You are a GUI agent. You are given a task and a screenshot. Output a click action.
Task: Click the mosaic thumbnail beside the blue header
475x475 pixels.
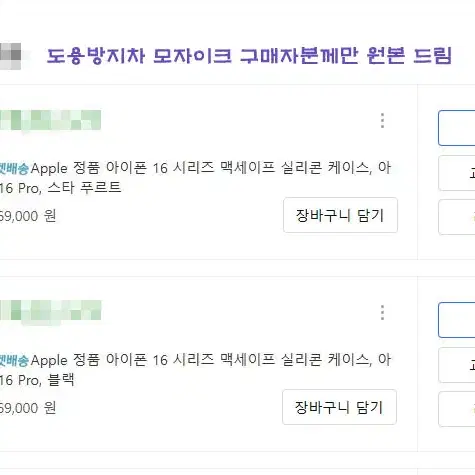[x=11, y=56]
